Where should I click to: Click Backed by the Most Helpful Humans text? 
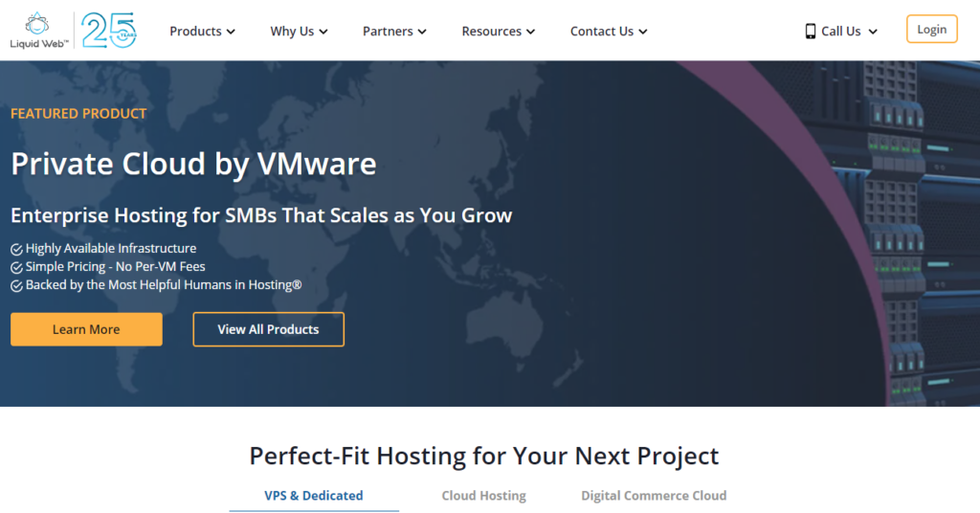163,285
